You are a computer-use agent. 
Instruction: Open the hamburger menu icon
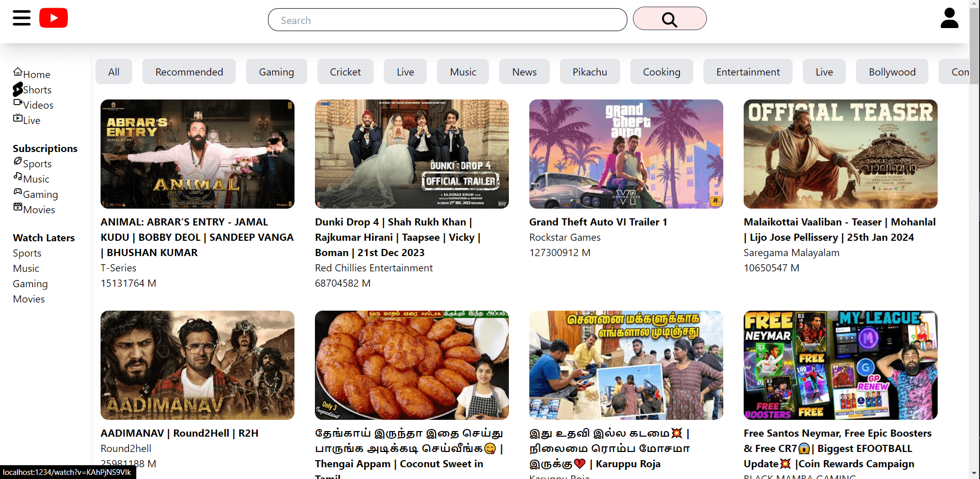point(21,18)
